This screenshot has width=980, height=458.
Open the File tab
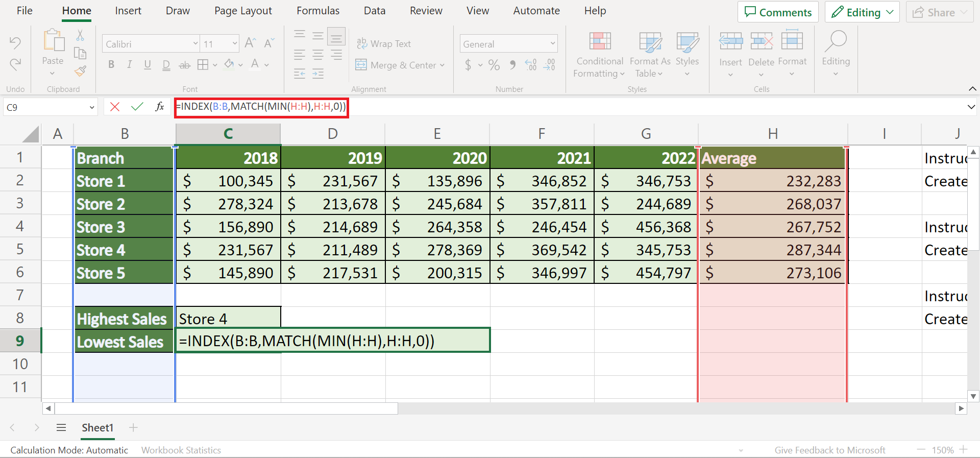tap(24, 11)
